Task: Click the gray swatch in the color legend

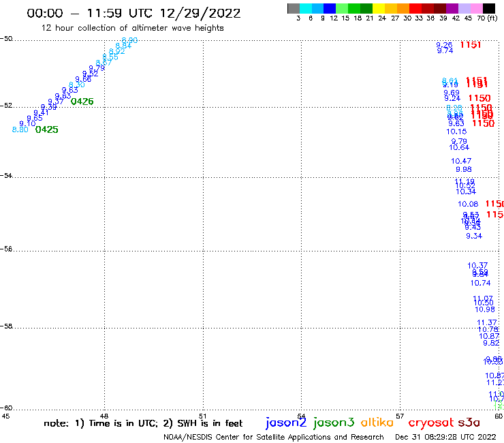Action: (294, 8)
